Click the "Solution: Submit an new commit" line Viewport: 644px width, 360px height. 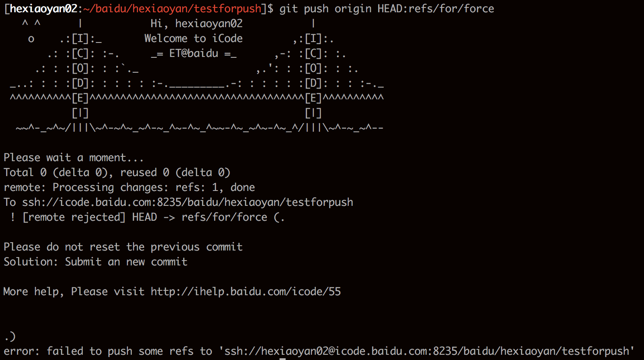[x=96, y=262]
